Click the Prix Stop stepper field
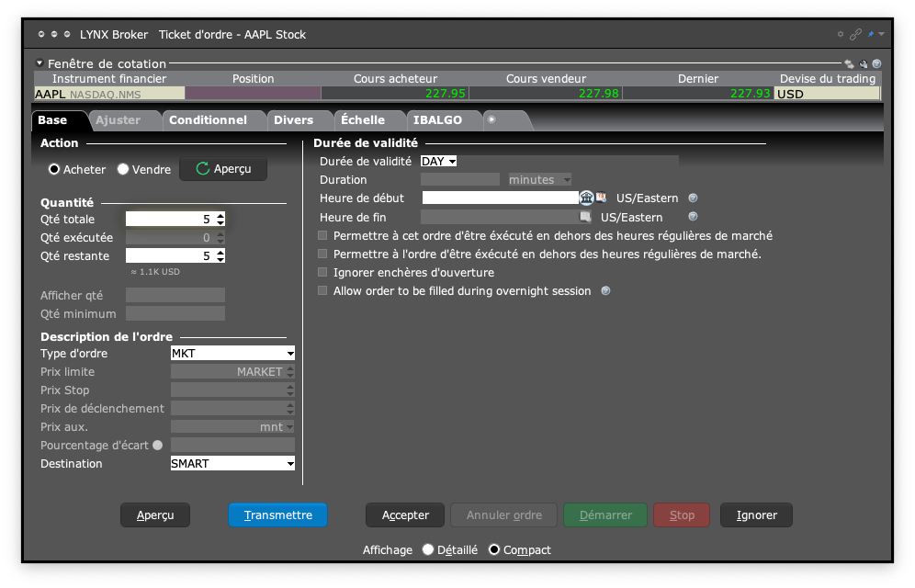The image size is (915, 588). coord(232,390)
